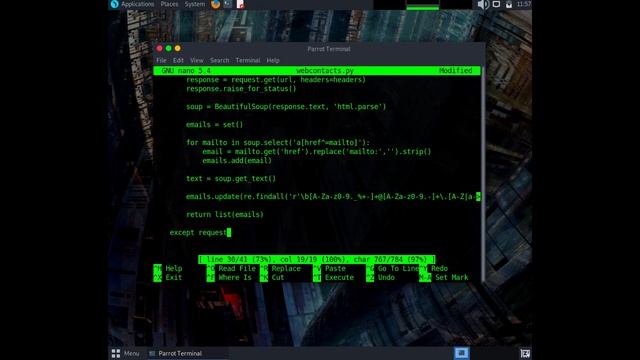The height and width of the screenshot is (360, 640).
Task: Click the lock-shaped tray icon beside the clock
Action: click(509, 4)
